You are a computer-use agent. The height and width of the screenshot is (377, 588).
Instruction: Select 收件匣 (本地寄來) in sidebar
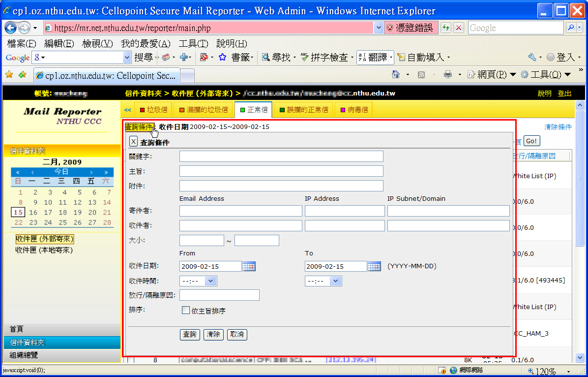tap(44, 250)
